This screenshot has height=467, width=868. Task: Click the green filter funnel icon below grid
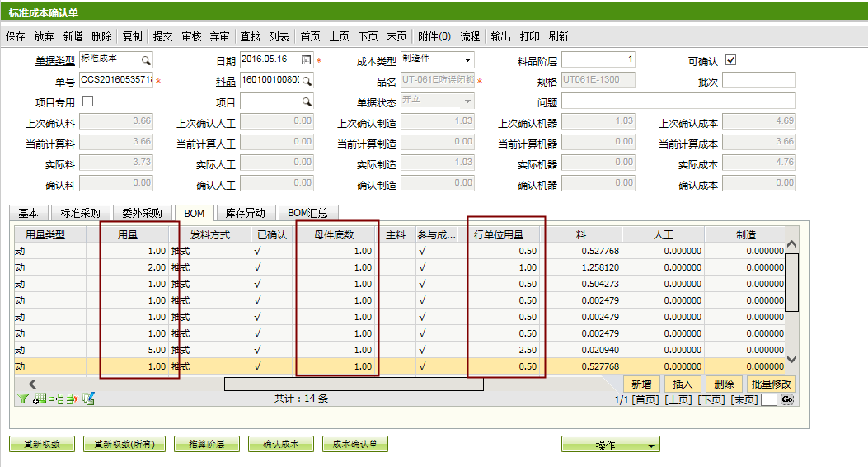pyautogui.click(x=22, y=399)
